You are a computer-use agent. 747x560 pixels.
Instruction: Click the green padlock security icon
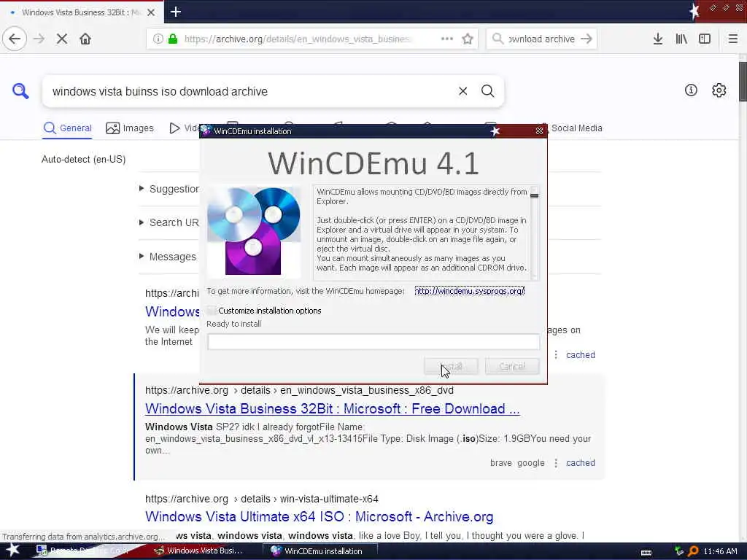coord(173,39)
